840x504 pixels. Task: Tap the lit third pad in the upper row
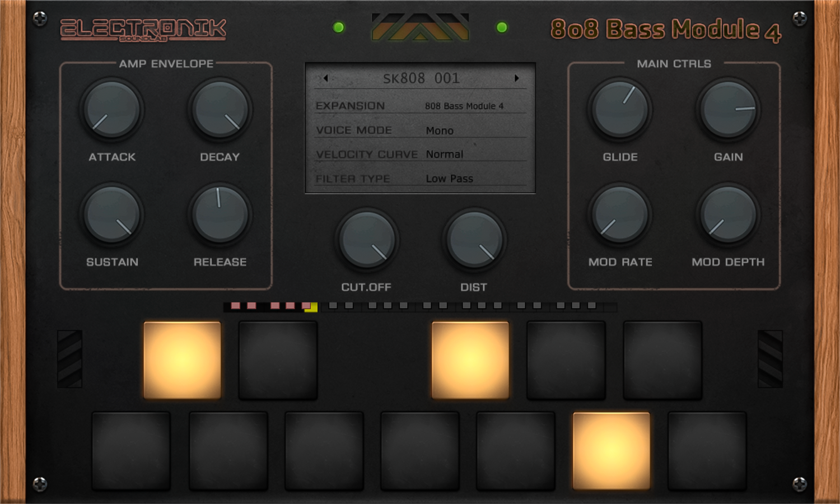pos(470,360)
